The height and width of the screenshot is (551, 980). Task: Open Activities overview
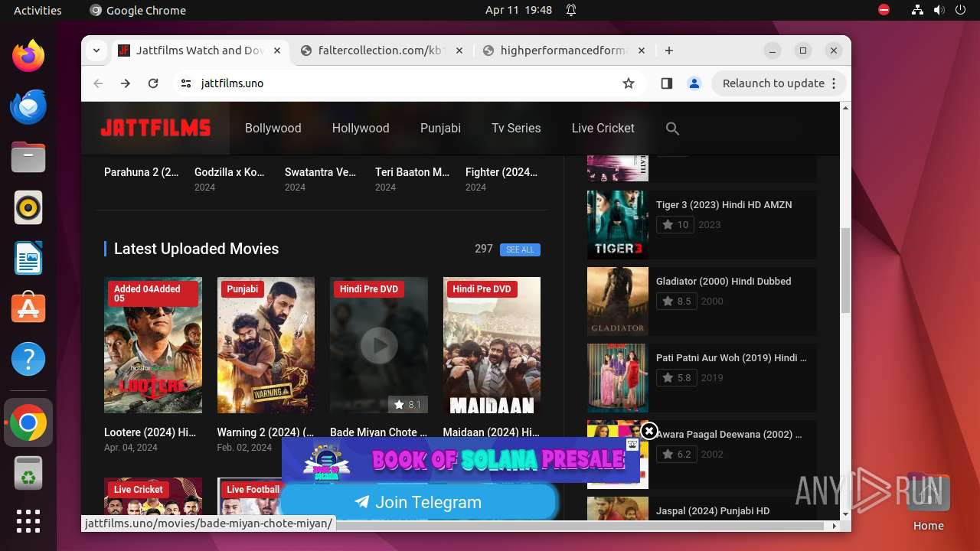coord(38,10)
